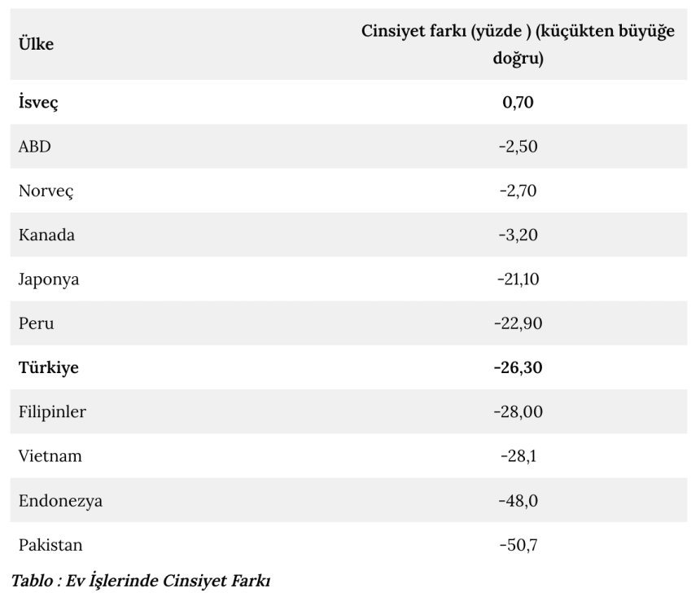Image resolution: width=700 pixels, height=602 pixels.
Task: Click the Japonya country cell
Action: pyautogui.click(x=49, y=279)
